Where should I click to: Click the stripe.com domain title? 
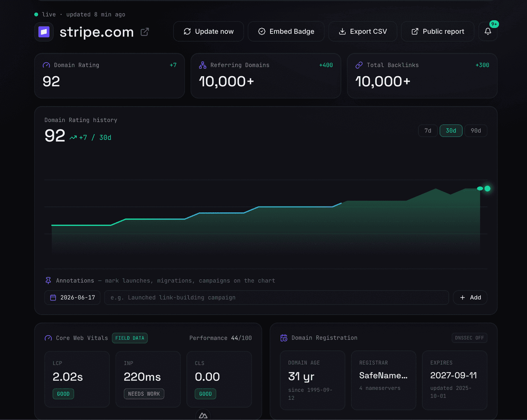coord(97,32)
